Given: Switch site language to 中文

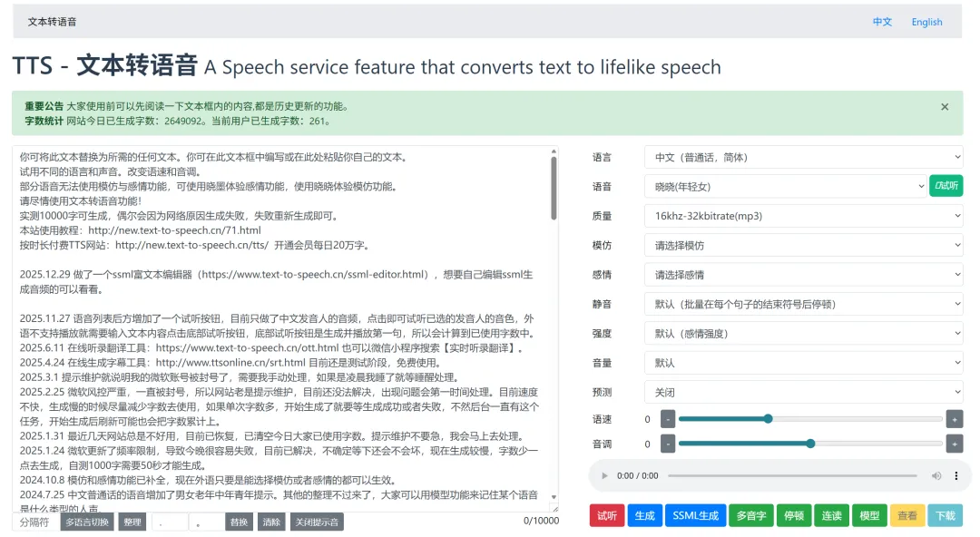Looking at the screenshot, I should (882, 22).
